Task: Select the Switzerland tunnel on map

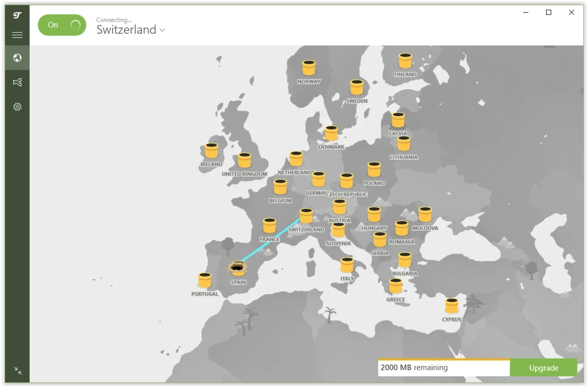Action: click(x=306, y=216)
